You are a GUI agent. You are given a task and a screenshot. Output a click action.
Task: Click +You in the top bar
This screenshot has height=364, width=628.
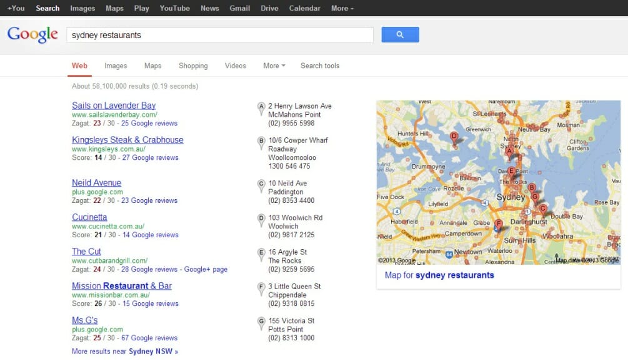click(16, 8)
